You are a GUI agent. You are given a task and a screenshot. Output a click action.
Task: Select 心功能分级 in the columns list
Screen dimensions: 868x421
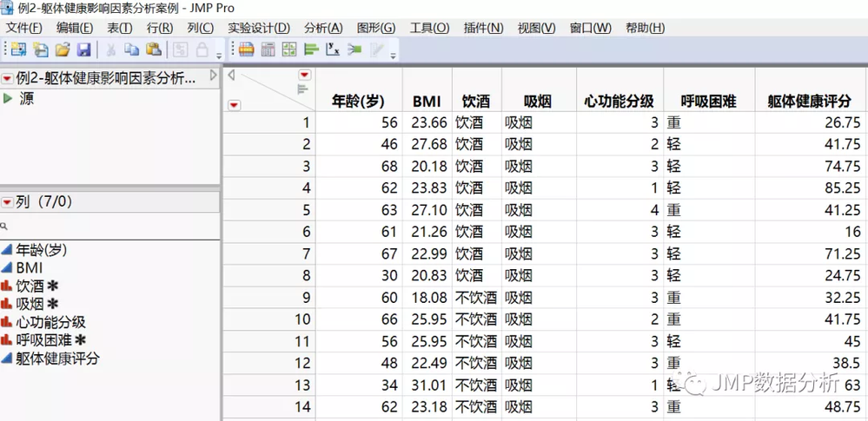pyautogui.click(x=51, y=322)
